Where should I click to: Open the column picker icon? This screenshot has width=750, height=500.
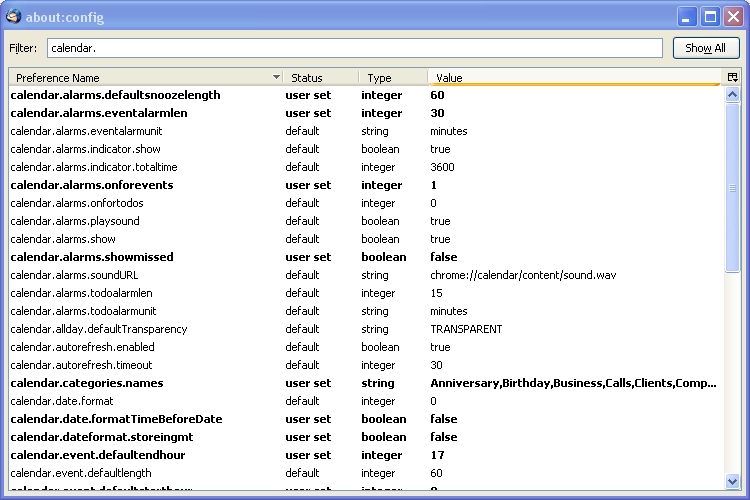coord(732,77)
